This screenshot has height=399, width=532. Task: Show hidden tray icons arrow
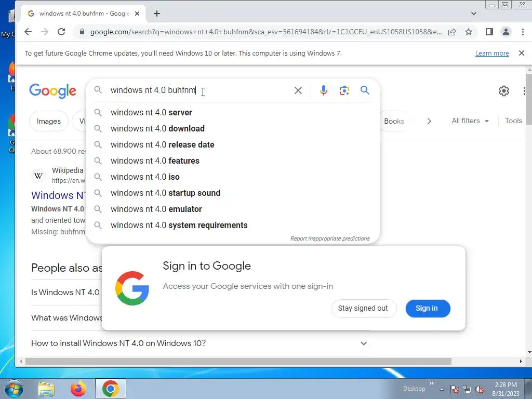pos(442,389)
